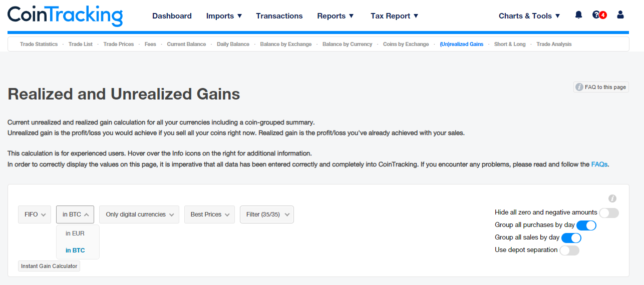Expand the Charts & Tools menu
This screenshot has width=644, height=285.
[x=529, y=16]
